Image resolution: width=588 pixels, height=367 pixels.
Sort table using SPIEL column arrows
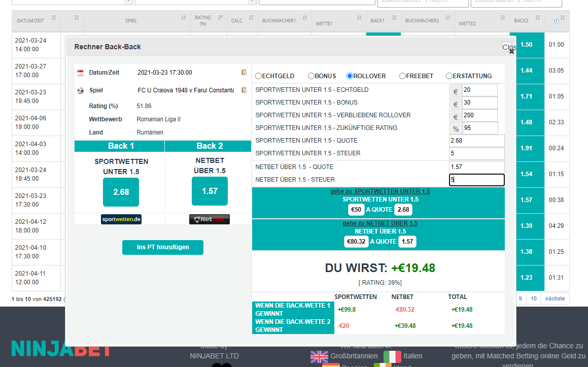(184, 18)
